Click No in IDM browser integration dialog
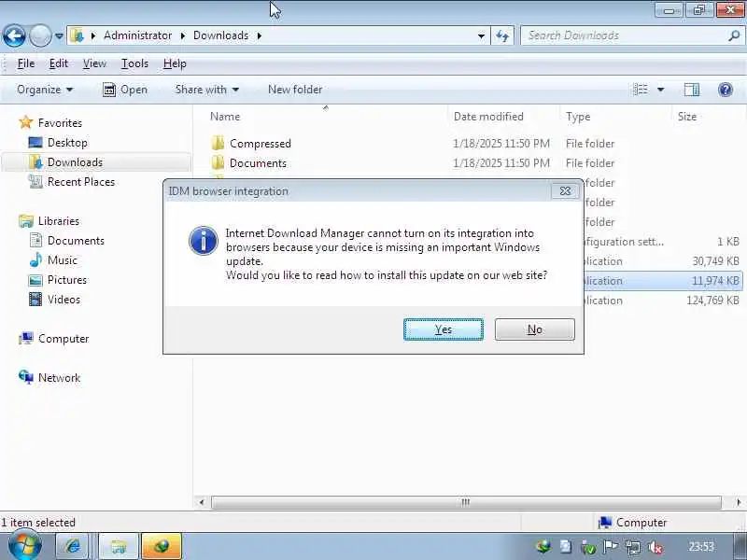 (x=534, y=329)
